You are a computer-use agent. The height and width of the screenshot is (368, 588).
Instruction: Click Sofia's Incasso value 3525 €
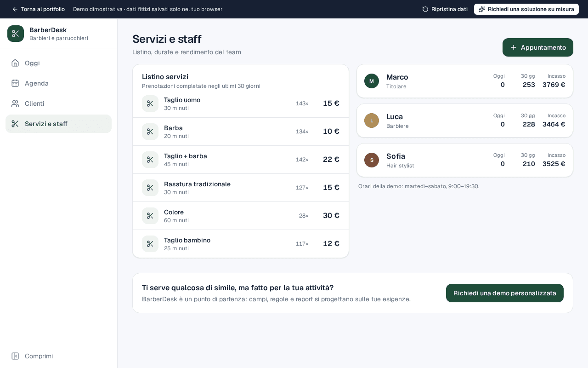(x=554, y=164)
